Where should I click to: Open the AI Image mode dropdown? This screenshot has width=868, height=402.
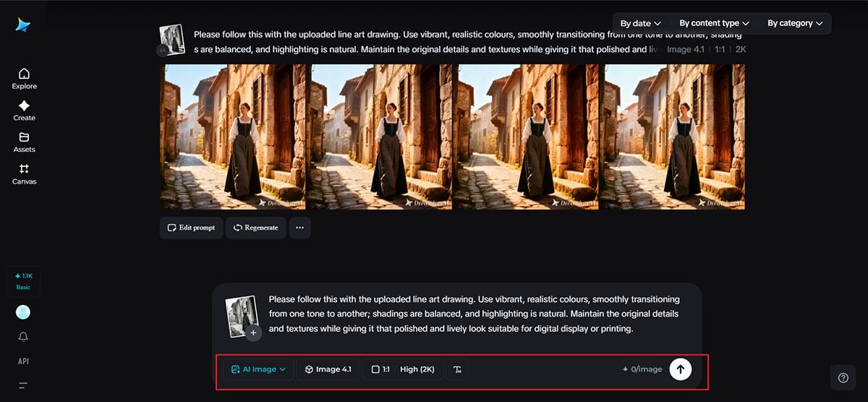[258, 369]
